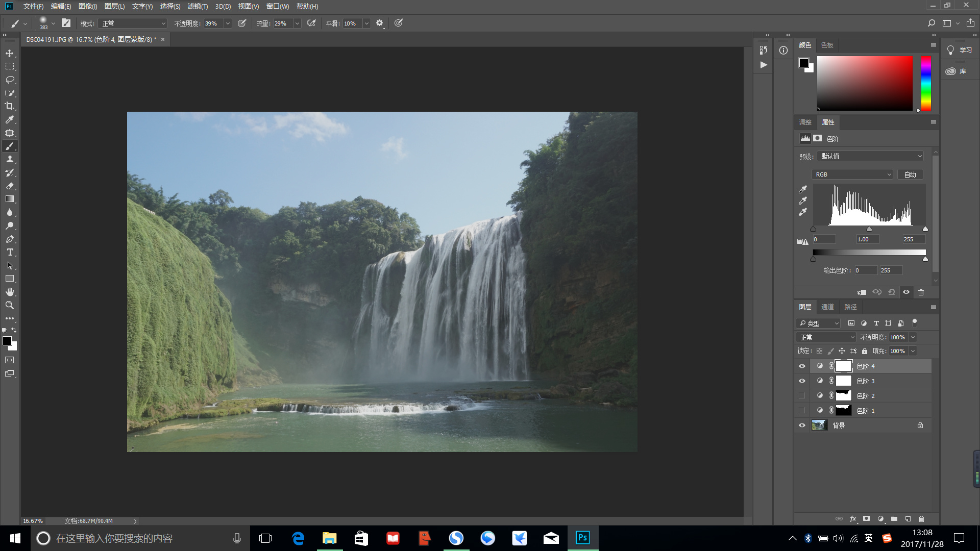This screenshot has width=980, height=551.
Task: Hide the 色阶 4 layer
Action: tap(802, 366)
